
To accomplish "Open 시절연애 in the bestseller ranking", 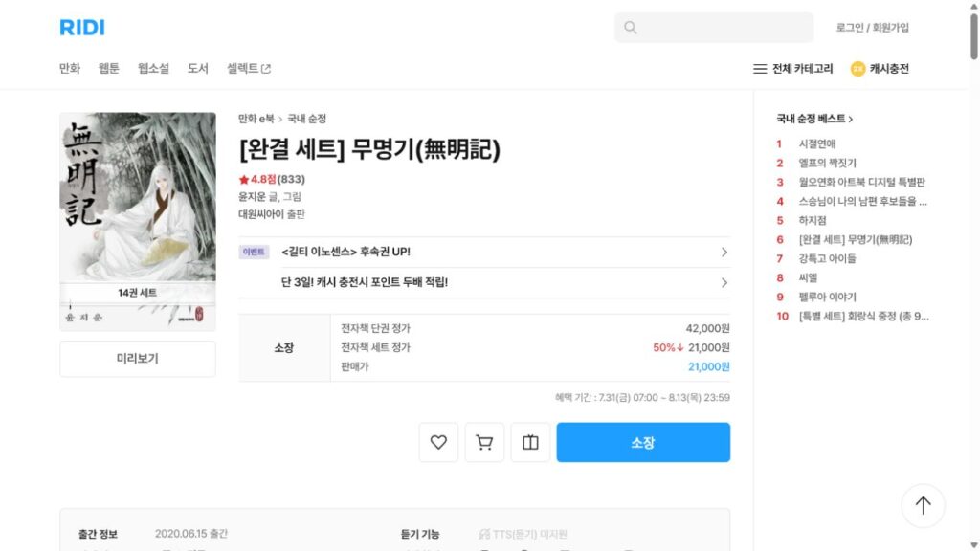I will 817,143.
